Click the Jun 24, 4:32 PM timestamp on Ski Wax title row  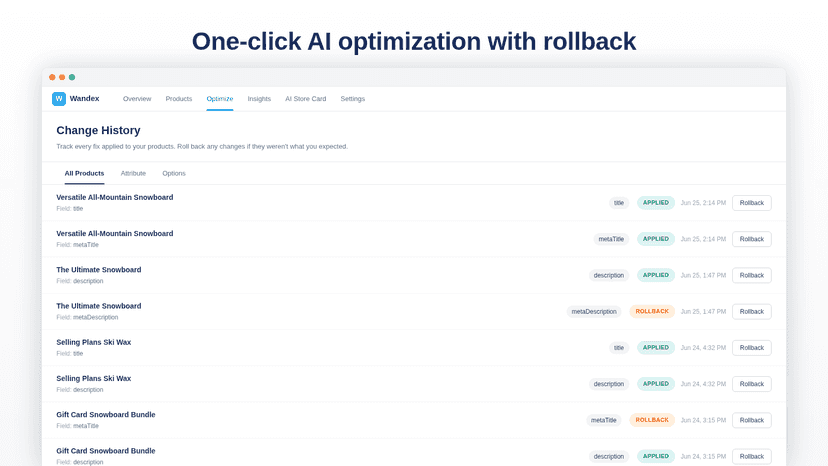(x=703, y=348)
